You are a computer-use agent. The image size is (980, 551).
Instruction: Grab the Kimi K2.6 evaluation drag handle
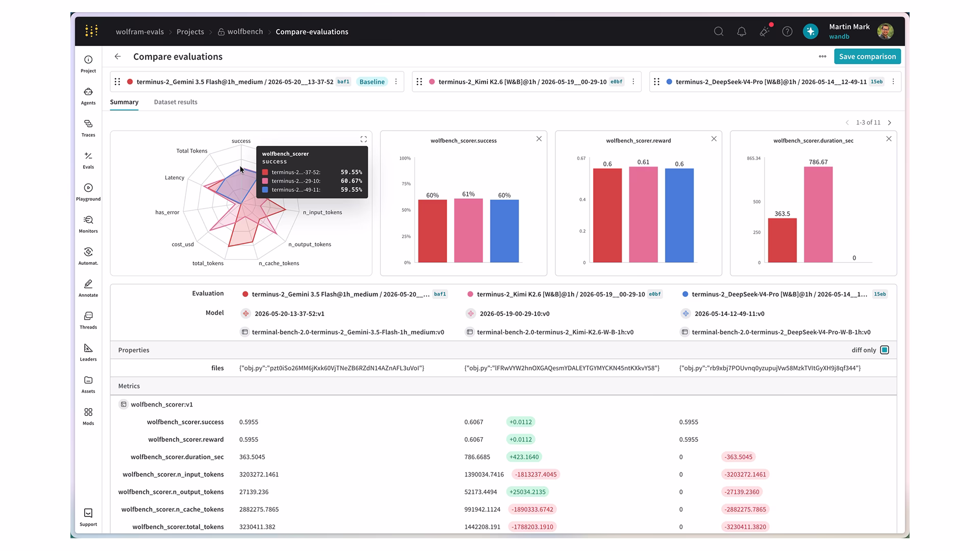click(420, 82)
